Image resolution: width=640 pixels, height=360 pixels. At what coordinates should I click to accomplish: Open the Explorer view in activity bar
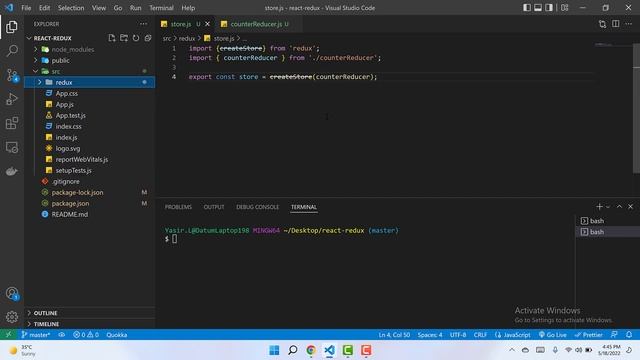(x=12, y=27)
